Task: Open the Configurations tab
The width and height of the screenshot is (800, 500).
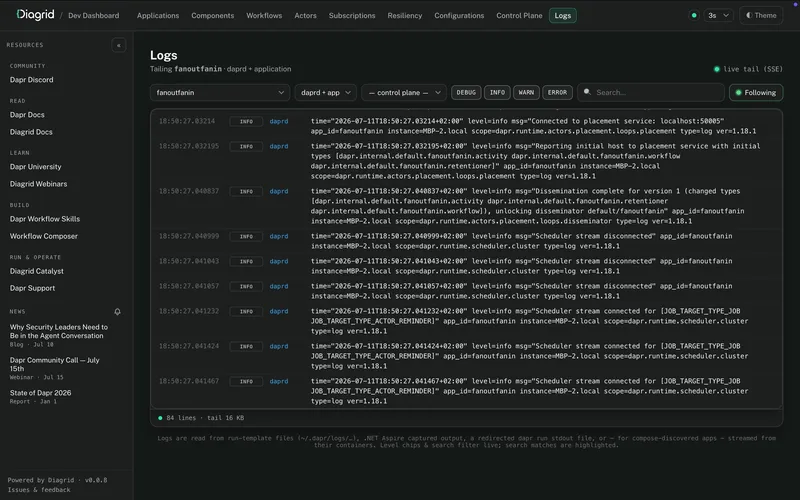Action: coord(459,15)
